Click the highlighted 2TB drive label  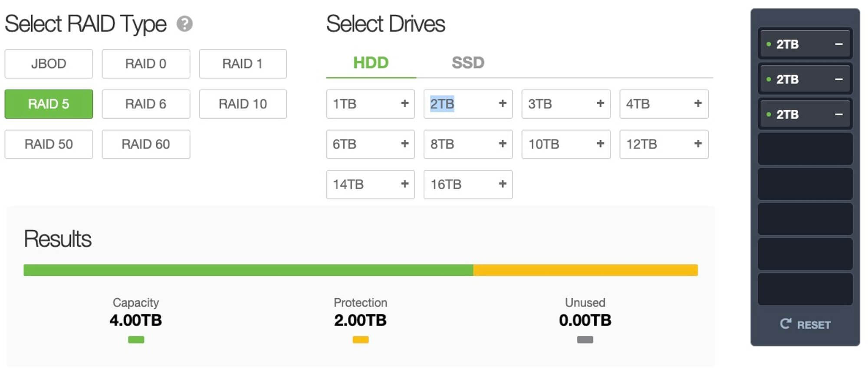[442, 104]
